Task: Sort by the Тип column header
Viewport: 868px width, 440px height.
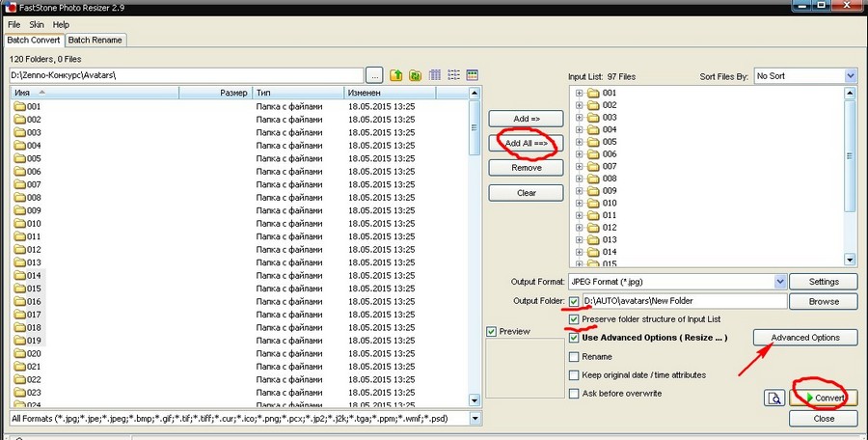Action: point(298,93)
